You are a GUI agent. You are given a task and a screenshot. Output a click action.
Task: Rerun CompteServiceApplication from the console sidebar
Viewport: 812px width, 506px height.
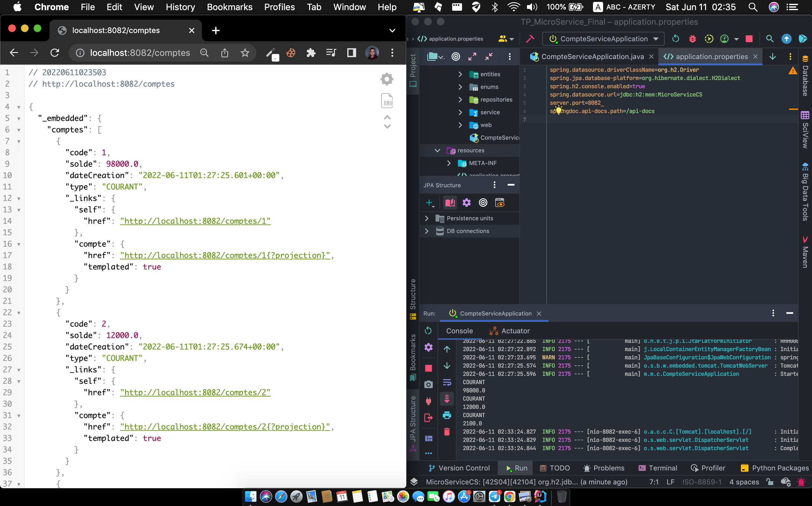pos(428,331)
